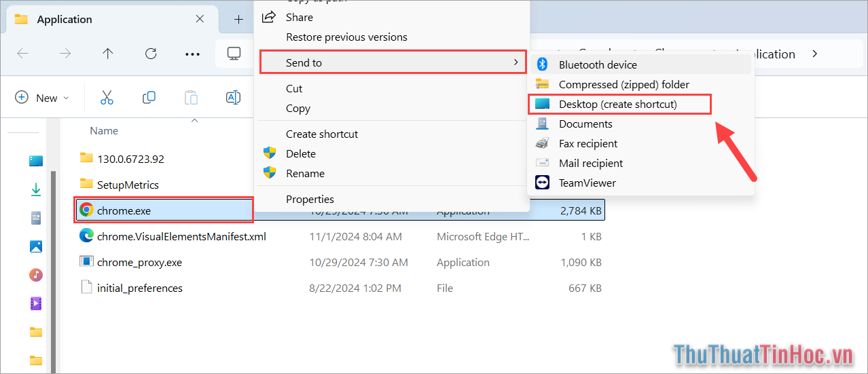Select Desktop (create shortcut)

(x=619, y=104)
